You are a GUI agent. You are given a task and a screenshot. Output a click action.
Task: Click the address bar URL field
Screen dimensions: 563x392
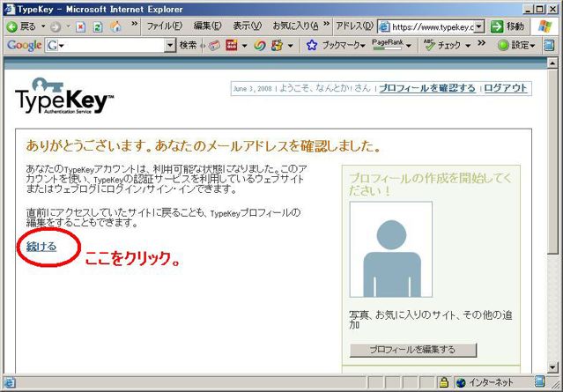433,27
